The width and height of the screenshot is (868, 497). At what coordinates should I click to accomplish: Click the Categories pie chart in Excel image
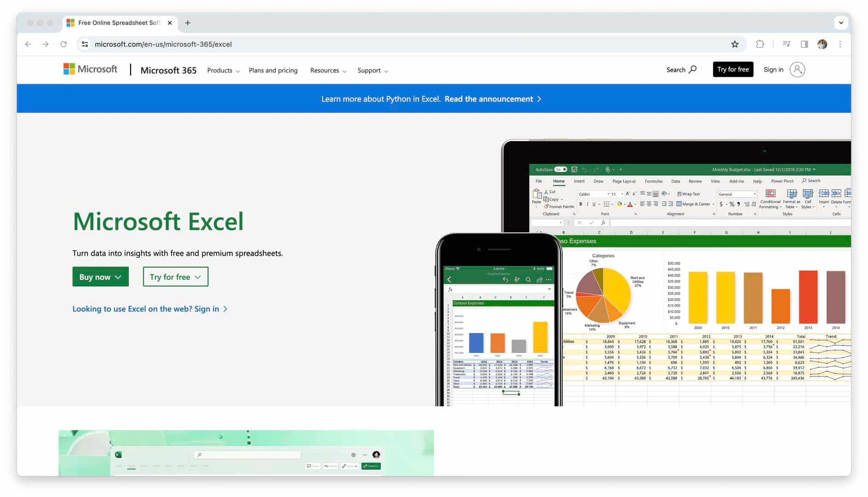(x=603, y=295)
